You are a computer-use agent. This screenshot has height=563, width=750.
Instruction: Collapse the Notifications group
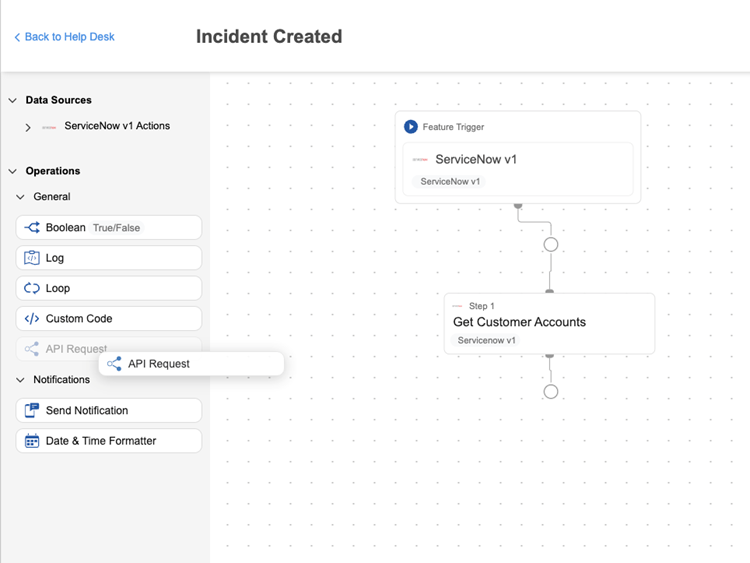tap(20, 380)
